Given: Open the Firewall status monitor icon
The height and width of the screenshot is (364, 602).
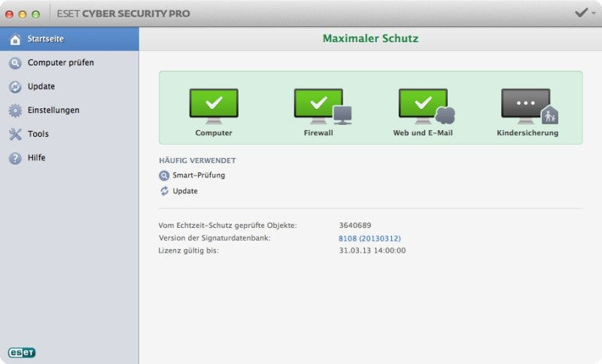Looking at the screenshot, I should pos(323,106).
